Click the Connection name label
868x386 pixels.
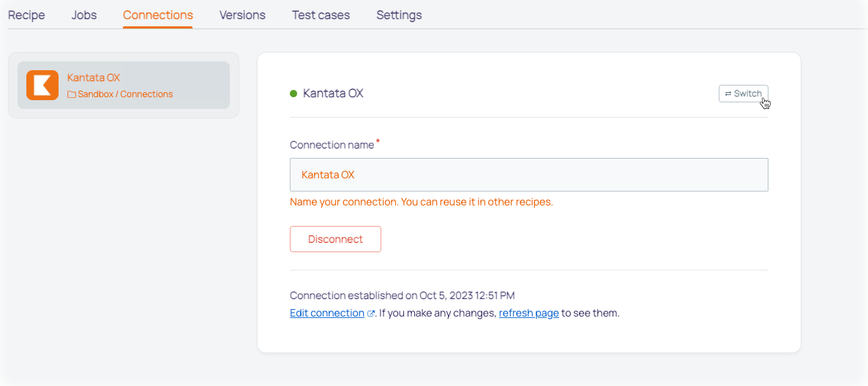click(x=332, y=145)
